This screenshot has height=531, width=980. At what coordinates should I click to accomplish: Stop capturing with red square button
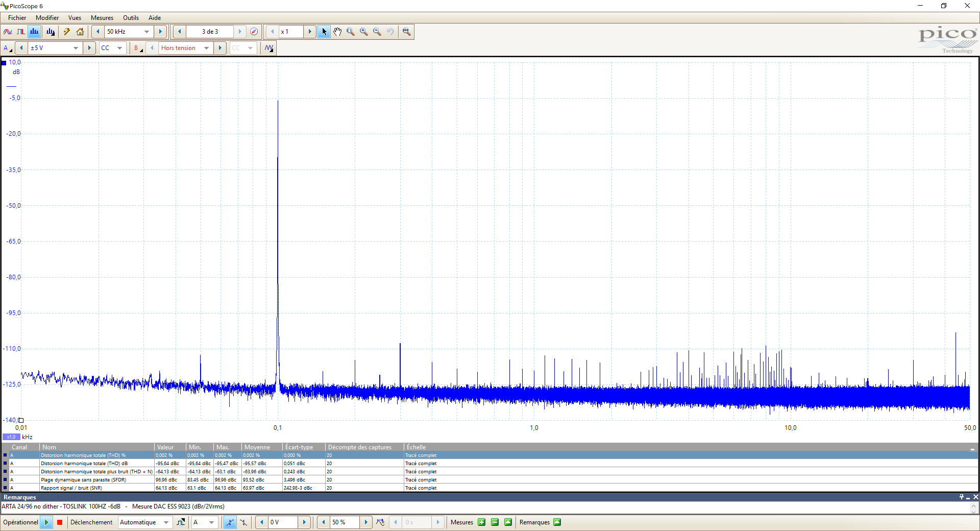pos(60,522)
